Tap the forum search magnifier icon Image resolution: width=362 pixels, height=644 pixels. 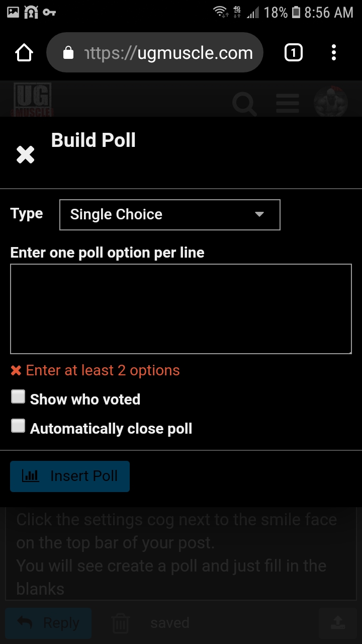point(245,104)
